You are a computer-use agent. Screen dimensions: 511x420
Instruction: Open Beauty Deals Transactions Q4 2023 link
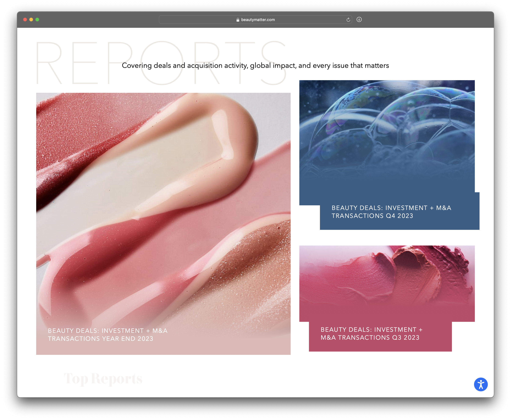391,212
